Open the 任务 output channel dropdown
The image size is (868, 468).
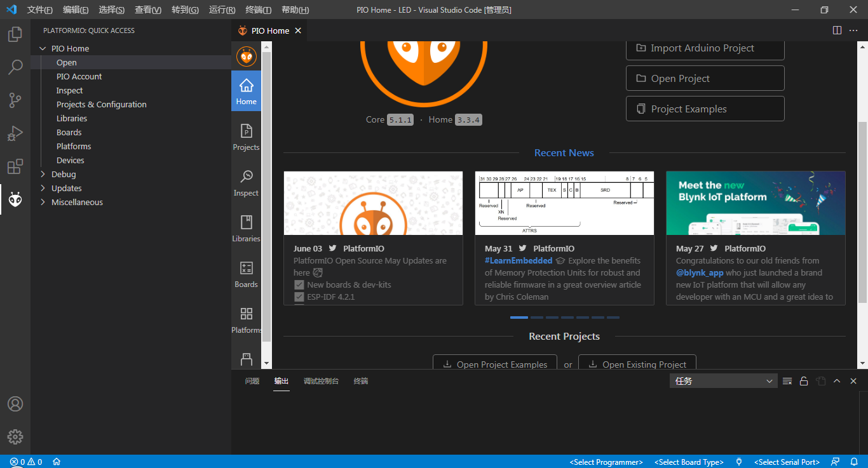coord(724,381)
